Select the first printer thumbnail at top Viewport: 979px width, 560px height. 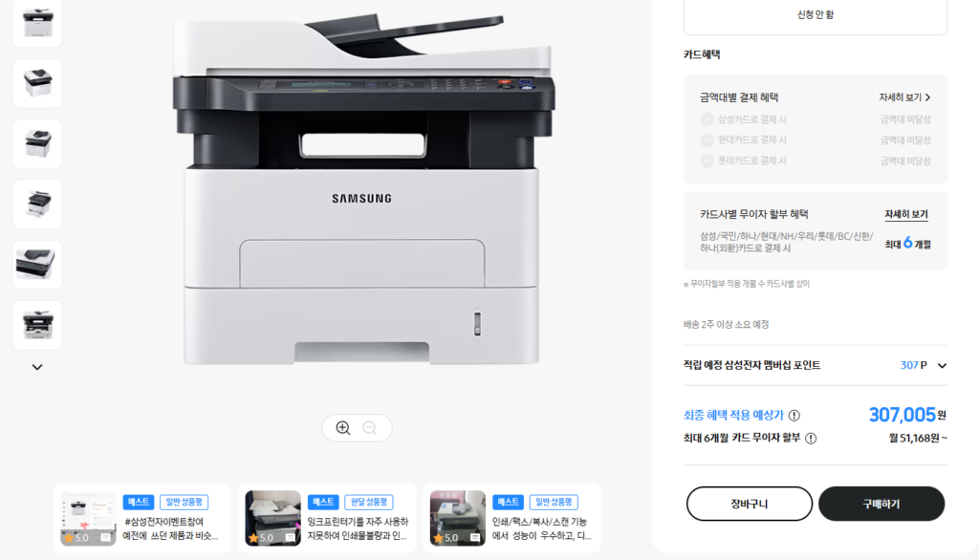[x=37, y=23]
